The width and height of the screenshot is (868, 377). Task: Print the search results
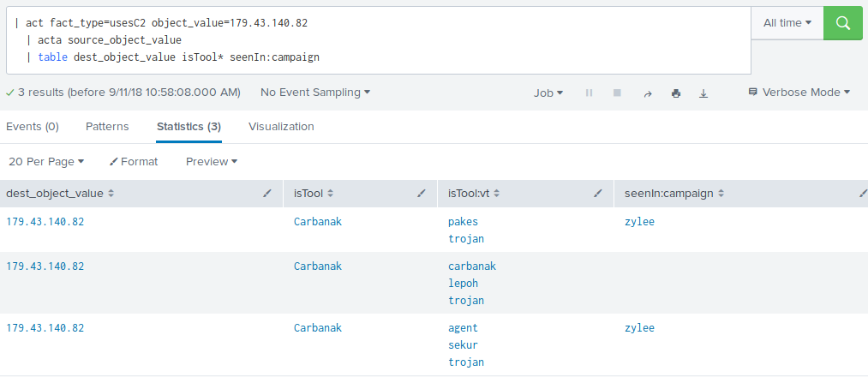676,93
